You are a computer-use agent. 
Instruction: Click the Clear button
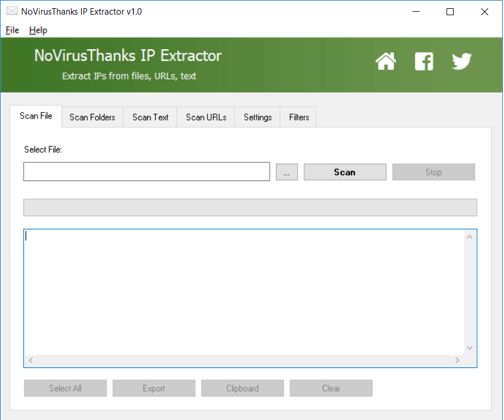(x=331, y=388)
